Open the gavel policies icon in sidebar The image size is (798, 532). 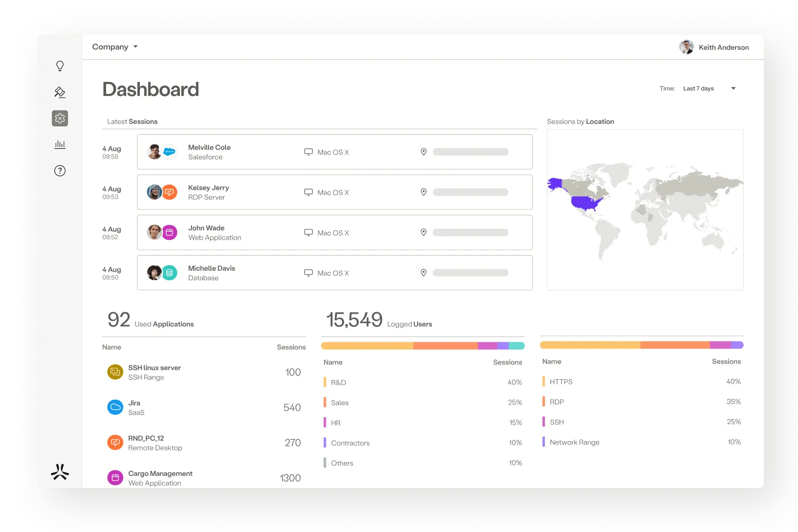coord(60,92)
